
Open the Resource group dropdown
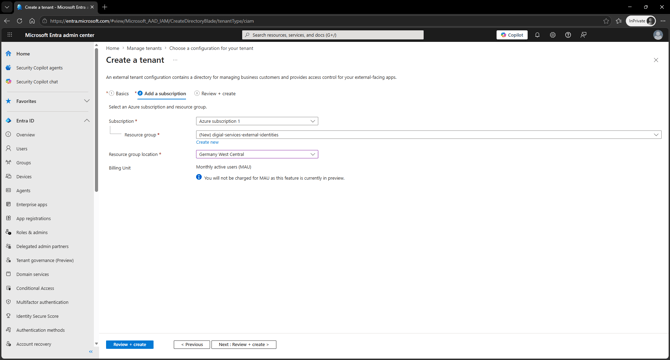(429, 135)
